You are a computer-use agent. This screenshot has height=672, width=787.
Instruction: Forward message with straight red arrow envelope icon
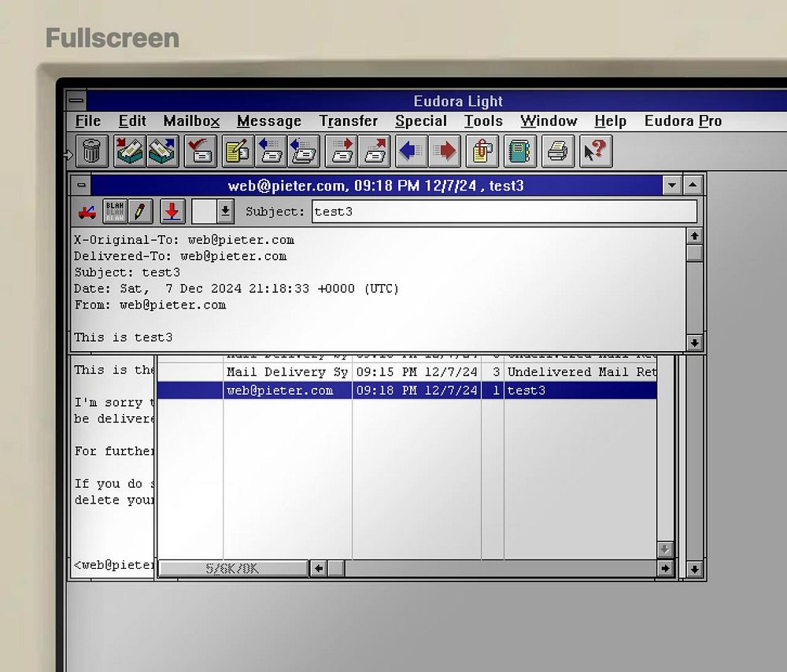[342, 150]
